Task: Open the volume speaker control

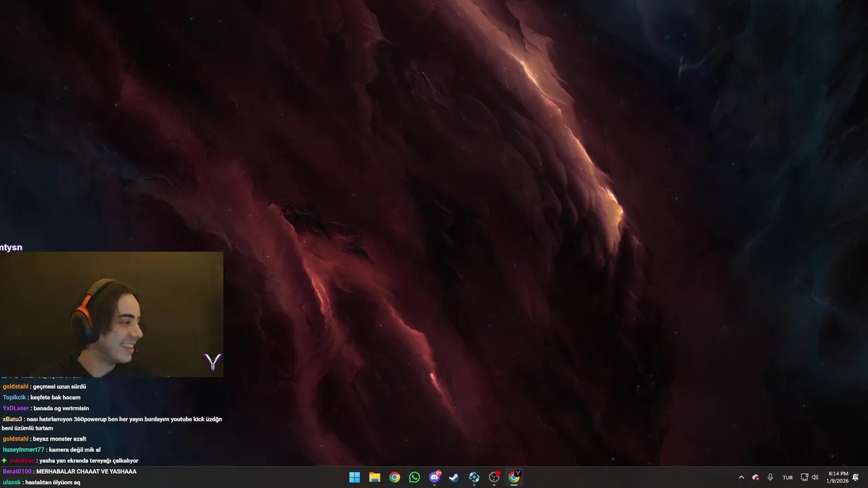Action: point(815,477)
